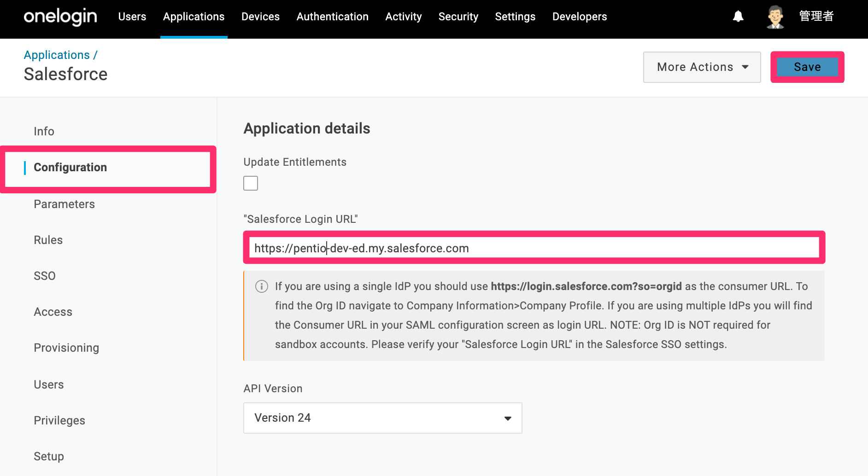
Task: Go back via the Applications breadcrumb link
Action: click(x=57, y=55)
